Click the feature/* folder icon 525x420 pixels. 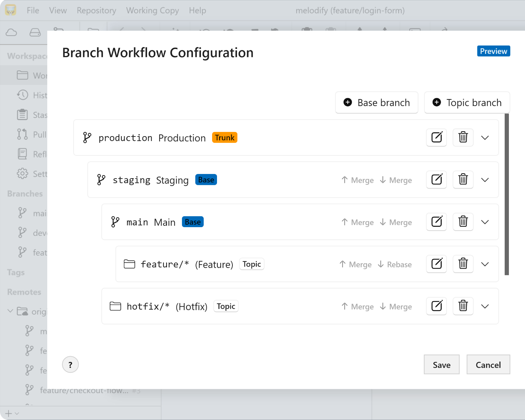129,264
